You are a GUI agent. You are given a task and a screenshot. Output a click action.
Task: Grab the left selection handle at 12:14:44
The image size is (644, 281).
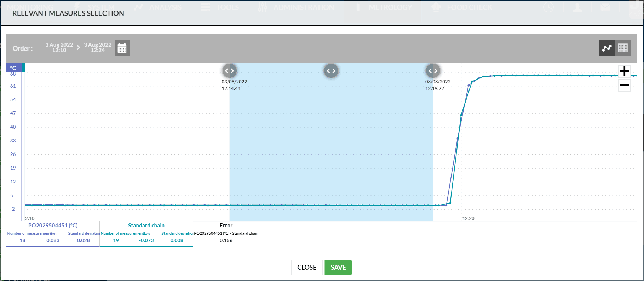click(229, 71)
